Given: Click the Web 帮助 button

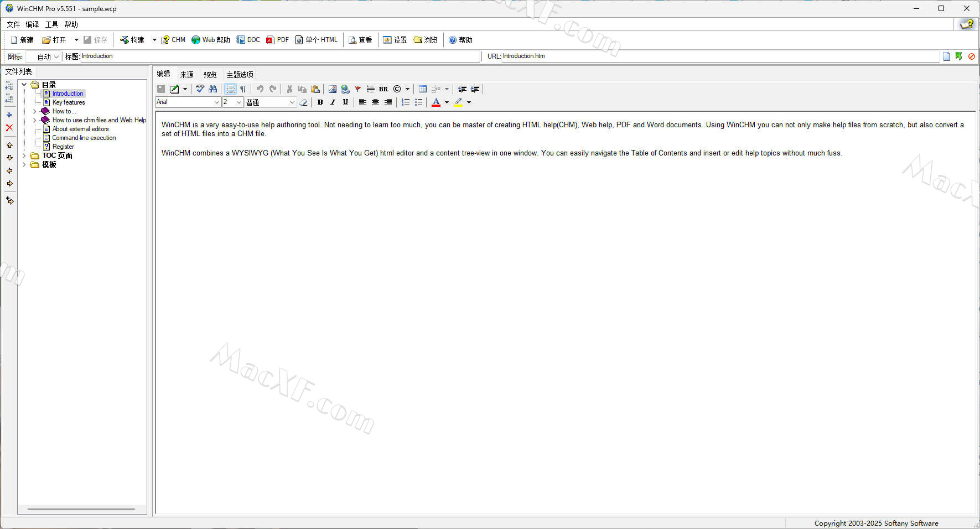Looking at the screenshot, I should 211,40.
